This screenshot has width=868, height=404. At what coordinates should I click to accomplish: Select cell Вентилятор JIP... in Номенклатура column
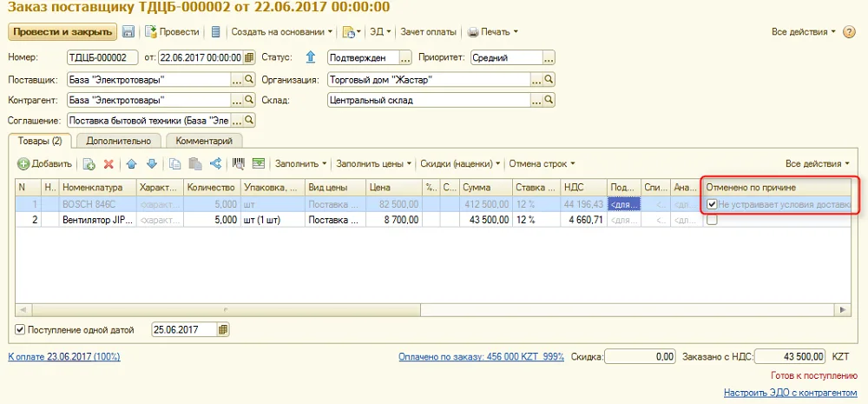[98, 220]
